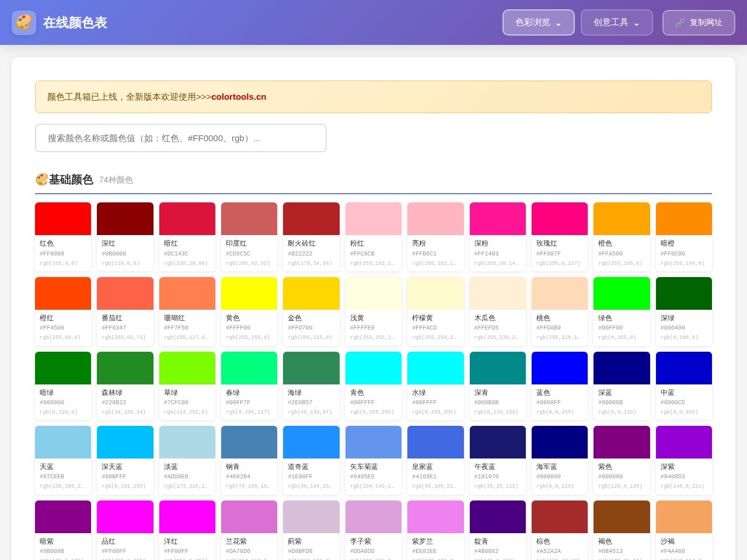The width and height of the screenshot is (747, 560).
Task: Click the chevron arrow on 创意工具
Action: pos(636,23)
